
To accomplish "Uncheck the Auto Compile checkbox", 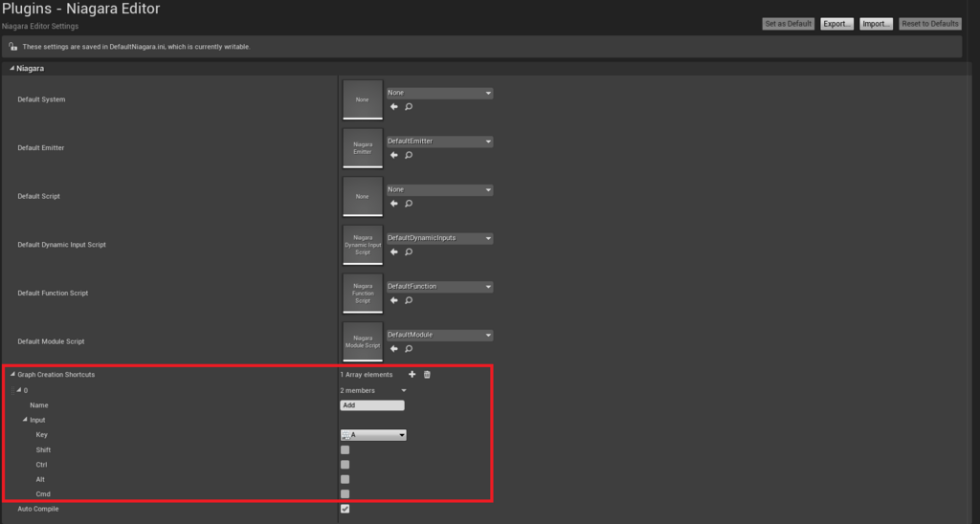I will (x=345, y=509).
